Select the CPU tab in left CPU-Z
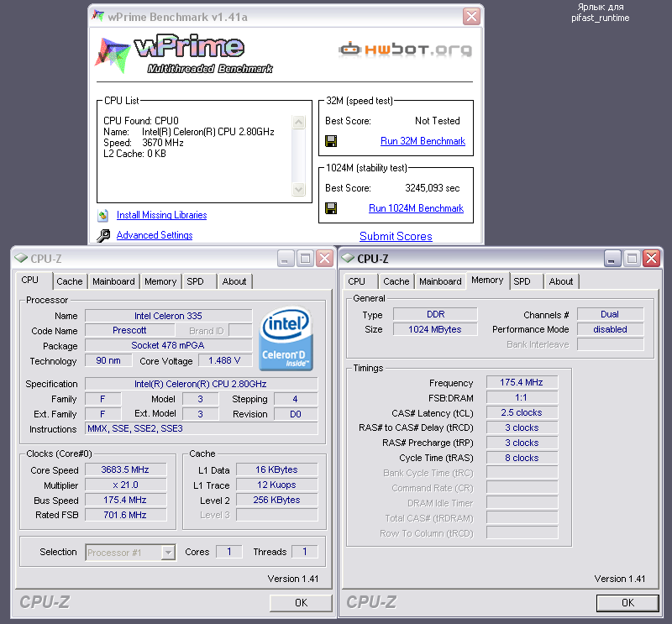Screen dimensions: 672x624 click(34, 281)
